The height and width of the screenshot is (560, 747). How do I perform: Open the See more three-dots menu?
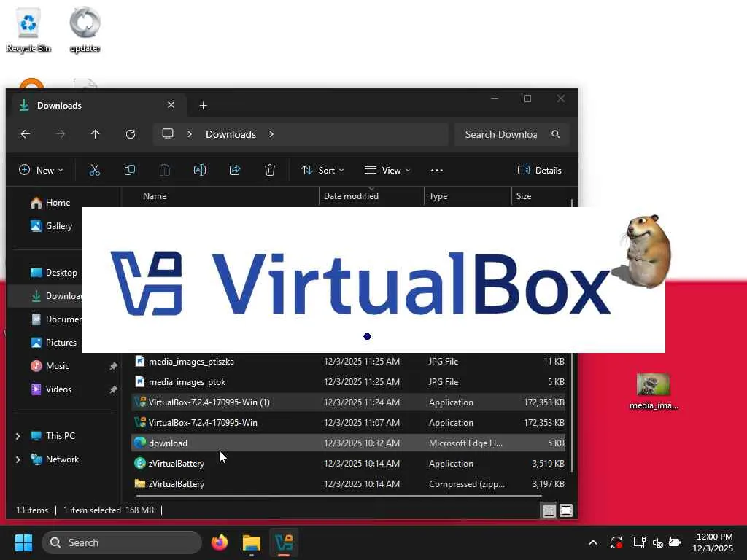437,171
